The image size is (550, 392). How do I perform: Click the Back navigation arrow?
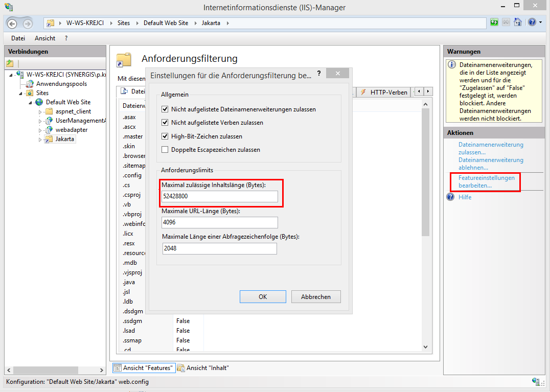(x=12, y=24)
